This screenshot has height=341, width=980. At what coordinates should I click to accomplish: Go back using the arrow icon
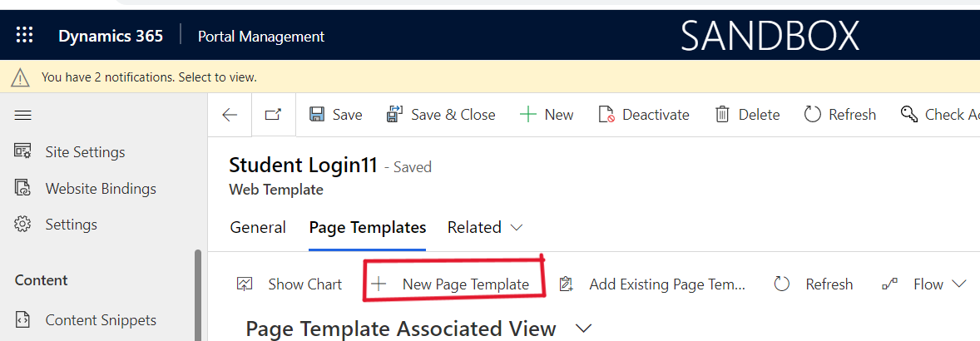(x=230, y=115)
